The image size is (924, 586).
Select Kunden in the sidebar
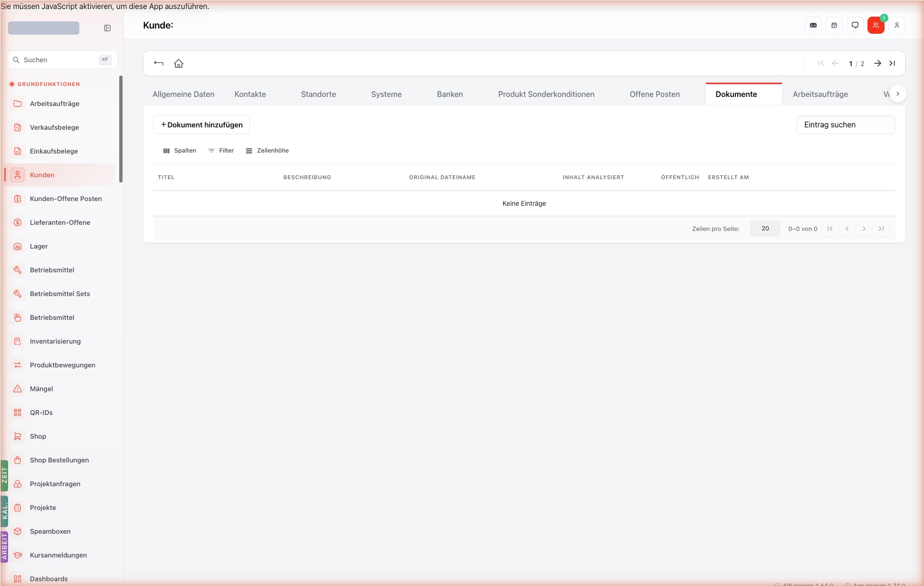pos(60,175)
